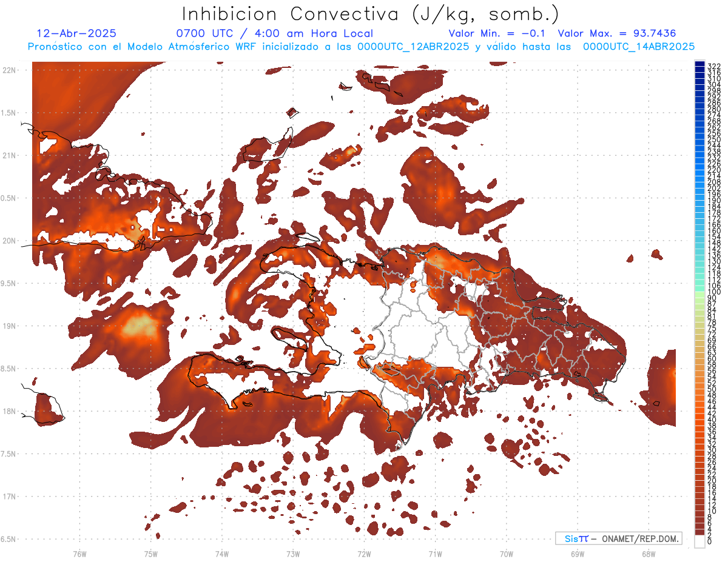The width and height of the screenshot is (728, 562).
Task: Click the white swatch at the colorbar bottom
Action: click(x=700, y=541)
